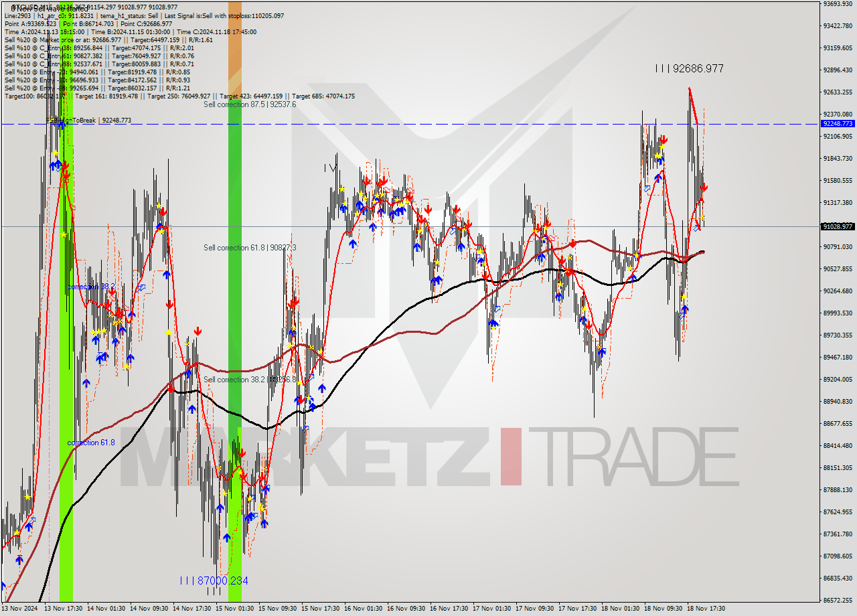Click the 'HighToBreak | 92248.773' line label

click(x=89, y=121)
